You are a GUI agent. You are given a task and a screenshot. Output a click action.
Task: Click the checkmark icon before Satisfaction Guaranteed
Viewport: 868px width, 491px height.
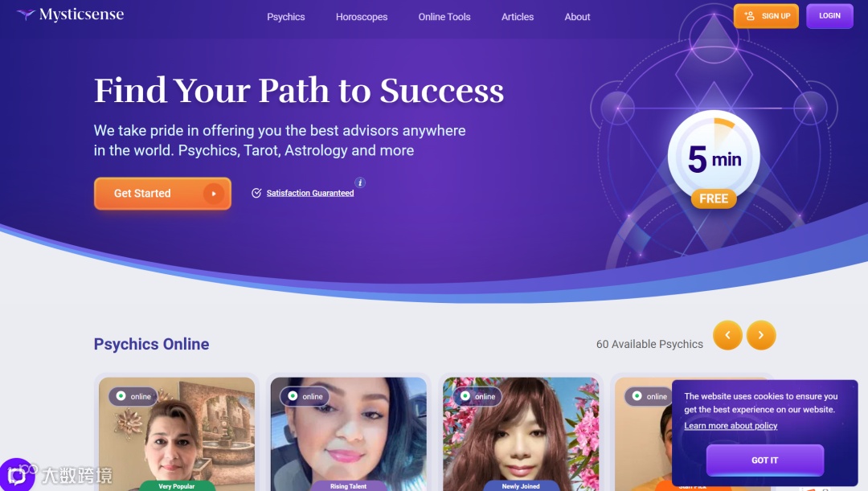pyautogui.click(x=256, y=193)
